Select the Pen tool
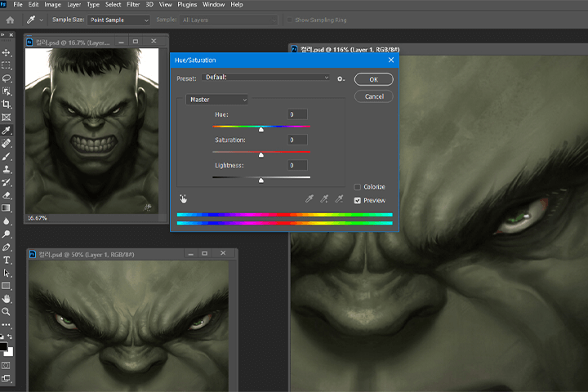This screenshot has height=392, width=588. point(7,247)
